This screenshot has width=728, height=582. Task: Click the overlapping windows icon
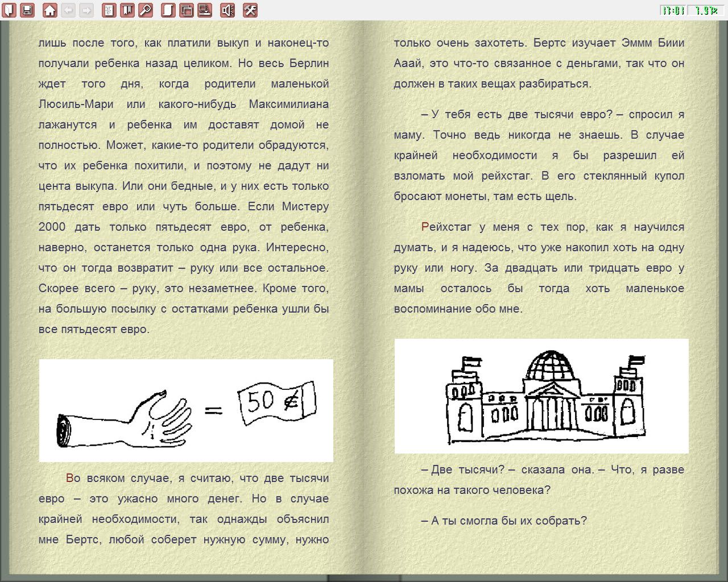[186, 10]
